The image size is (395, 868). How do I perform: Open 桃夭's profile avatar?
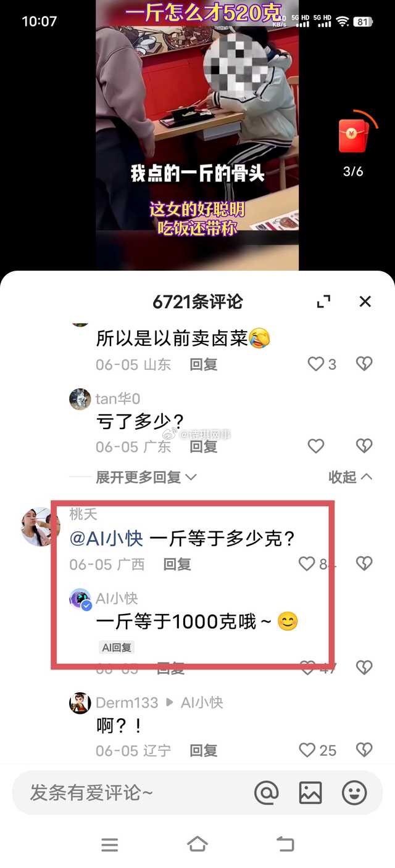41,527
